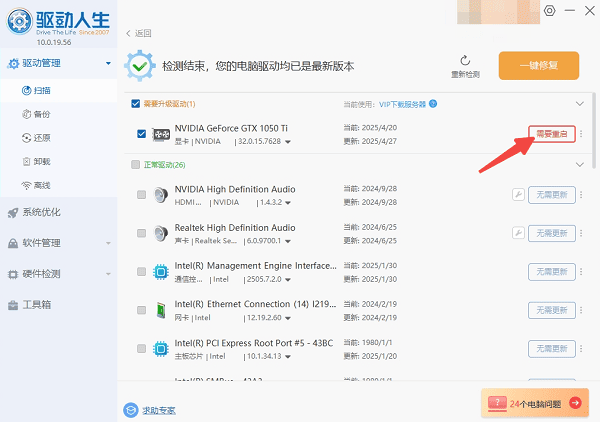The height and width of the screenshot is (422, 600).
Task: Check the Realtek High Definition Audio checkbox
Action: pos(141,233)
